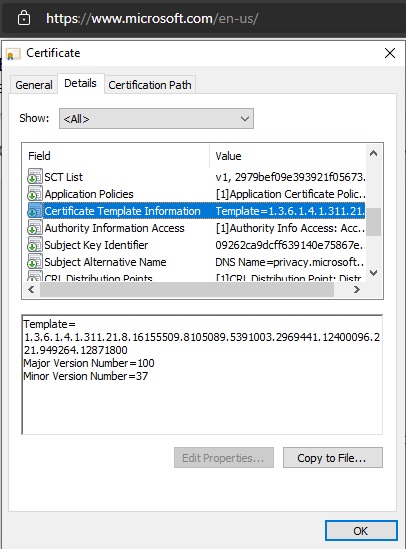
Task: Select the Subject Alternative Name row
Action: (x=195, y=262)
